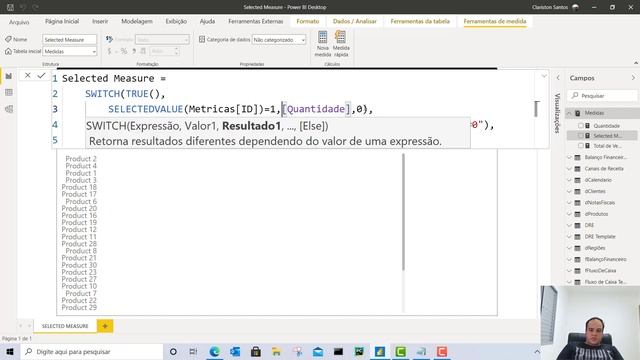Image resolution: width=640 pixels, height=360 pixels.
Task: Click the Pesquisar fields search box
Action: [602, 96]
